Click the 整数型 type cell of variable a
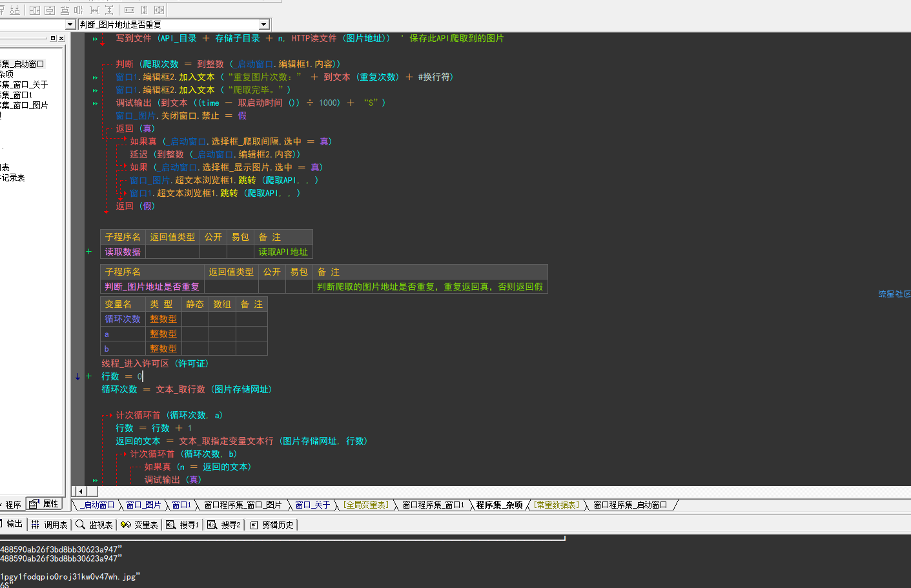The height and width of the screenshot is (588, 911). point(163,334)
